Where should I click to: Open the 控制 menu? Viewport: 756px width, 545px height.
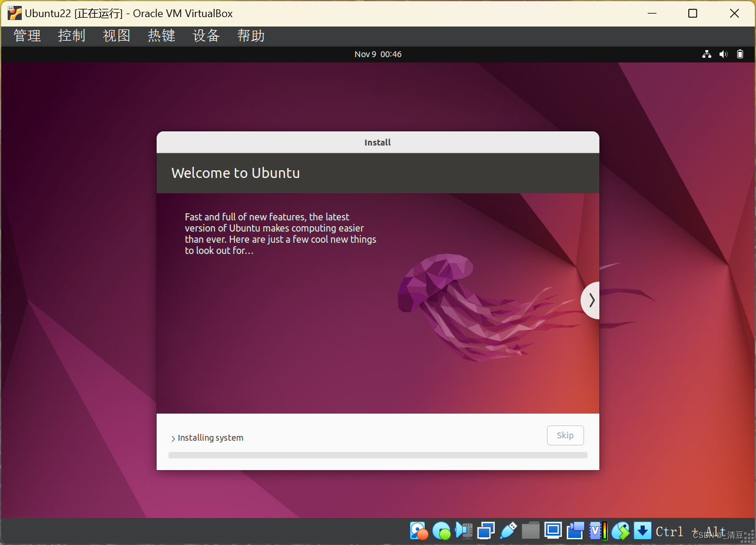(72, 36)
